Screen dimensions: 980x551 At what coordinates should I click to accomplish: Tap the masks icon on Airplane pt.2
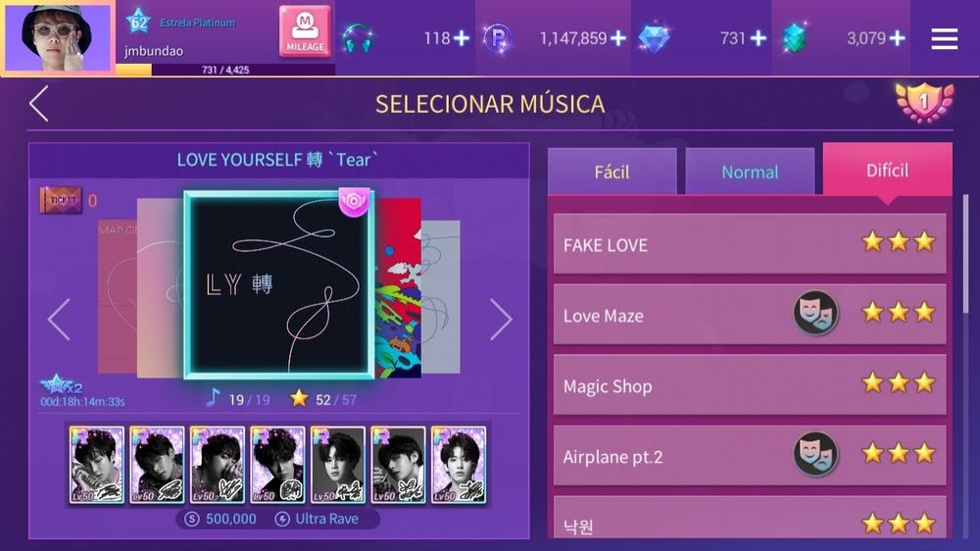click(815, 455)
